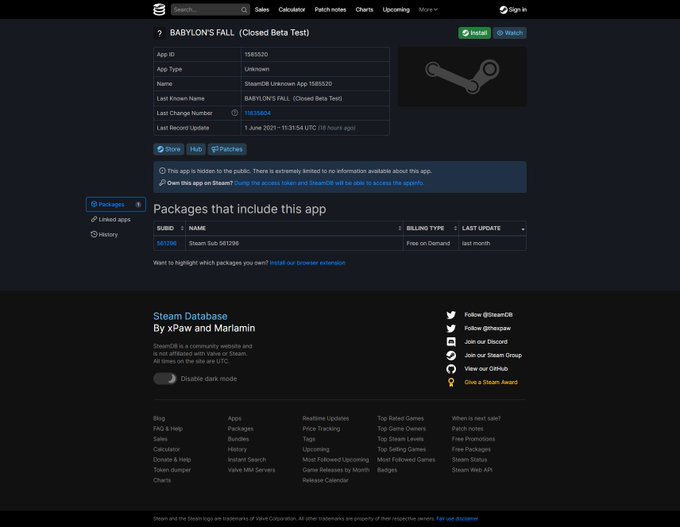Open the Fair use disclaimer link
Viewport: 680px width, 527px height.
tap(457, 519)
